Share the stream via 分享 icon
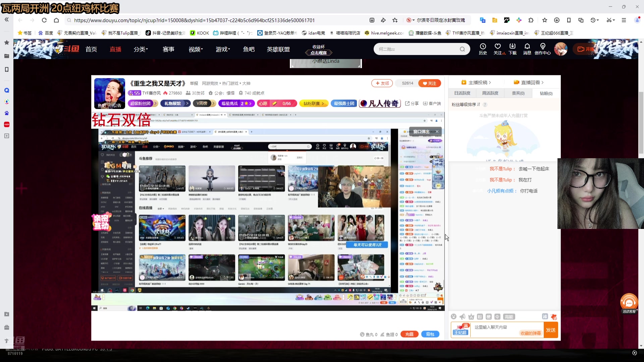This screenshot has width=644, height=362. (412, 103)
